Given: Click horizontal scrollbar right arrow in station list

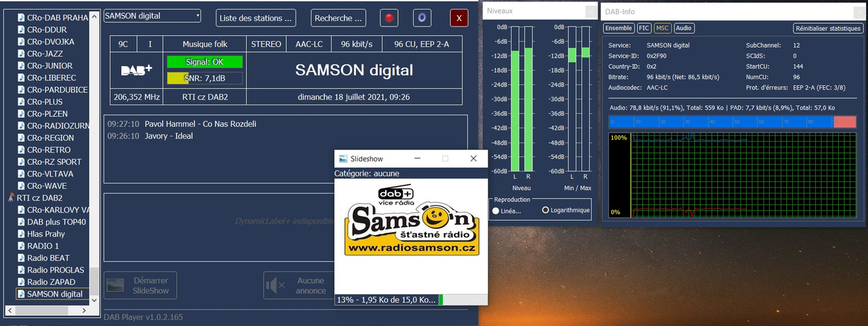Looking at the screenshot, I should [85, 310].
